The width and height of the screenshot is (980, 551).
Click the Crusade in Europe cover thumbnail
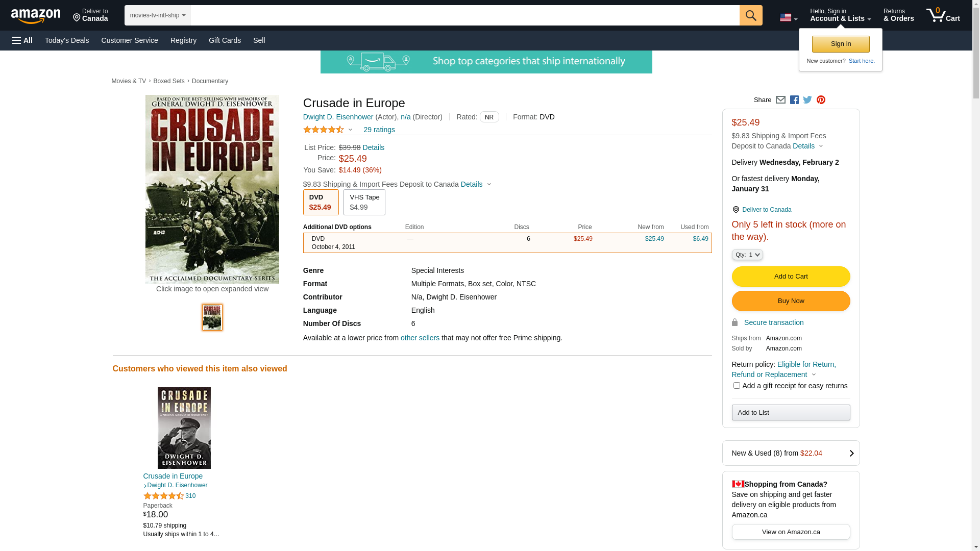(x=212, y=317)
